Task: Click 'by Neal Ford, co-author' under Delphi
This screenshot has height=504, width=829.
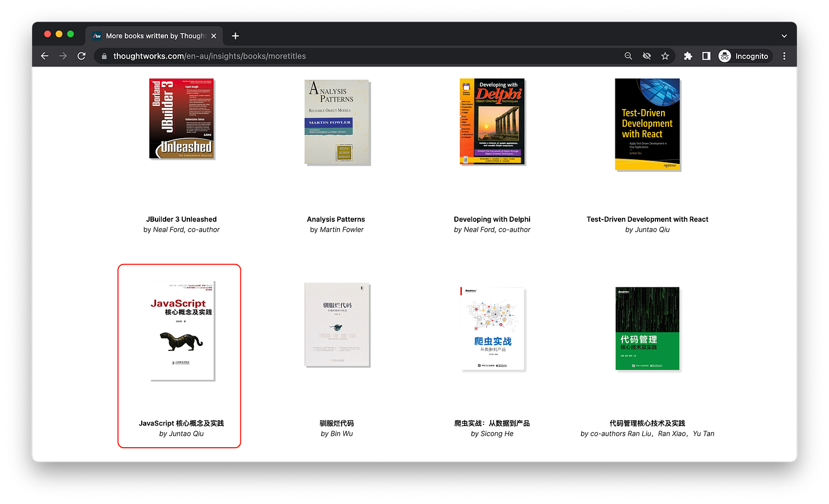Action: coord(492,230)
